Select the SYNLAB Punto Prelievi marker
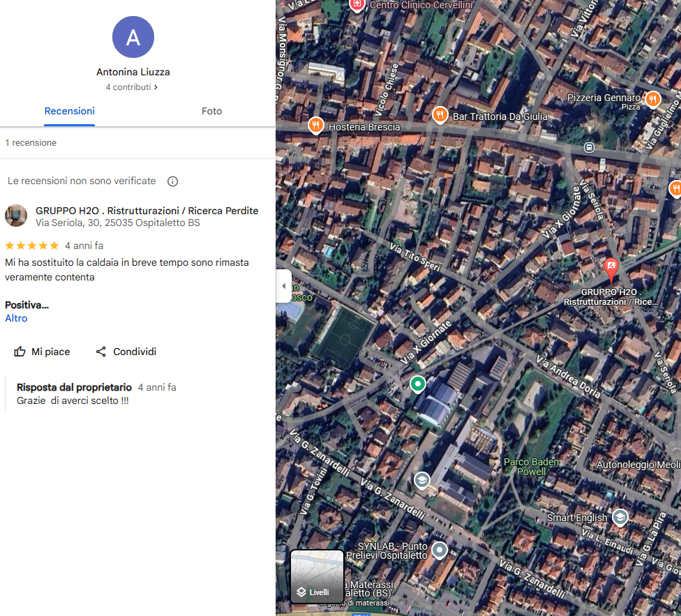 point(440,550)
